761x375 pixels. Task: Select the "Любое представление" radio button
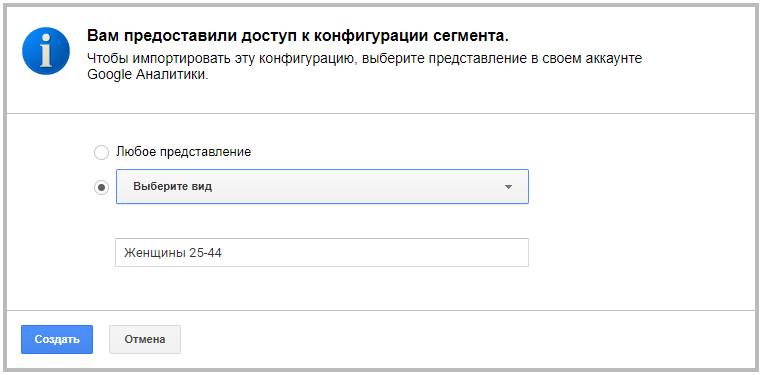tap(101, 153)
